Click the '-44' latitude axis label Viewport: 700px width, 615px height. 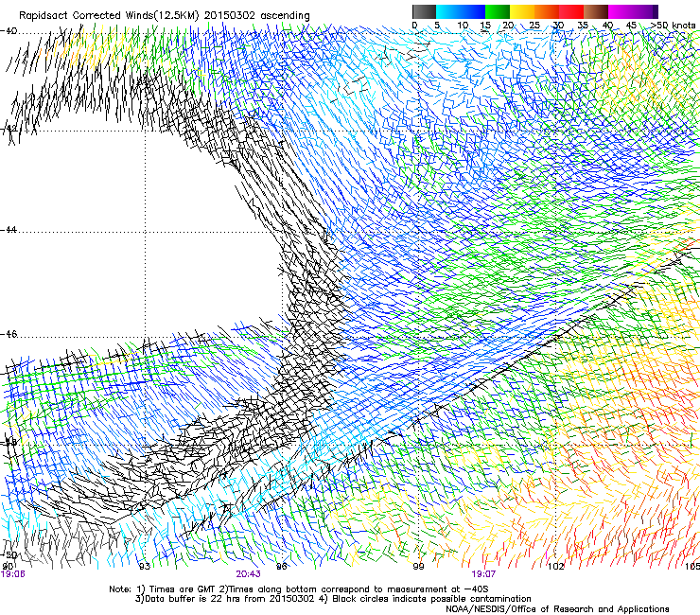click(x=9, y=230)
